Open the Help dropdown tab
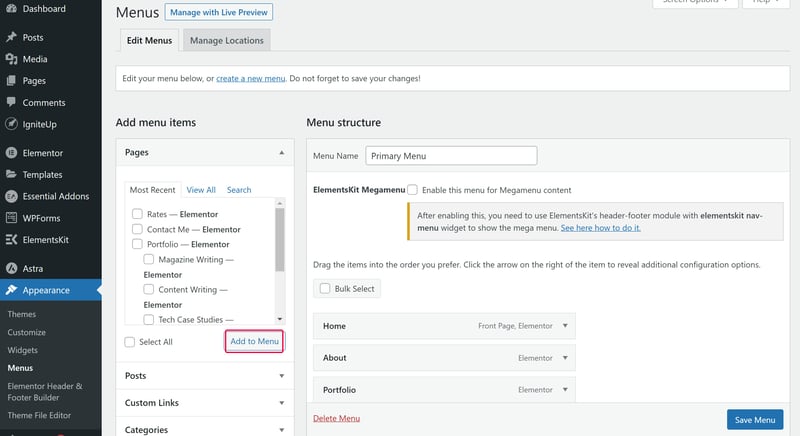This screenshot has width=800, height=436. [766, 3]
